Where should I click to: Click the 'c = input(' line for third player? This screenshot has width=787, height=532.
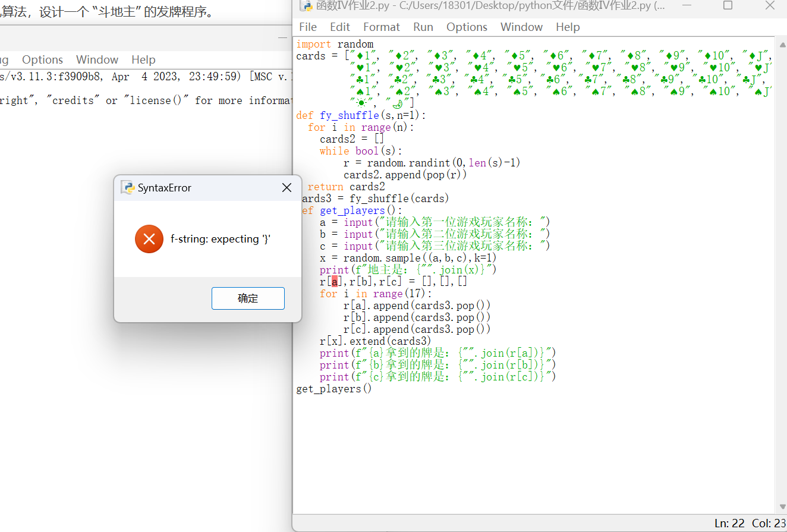[435, 246]
